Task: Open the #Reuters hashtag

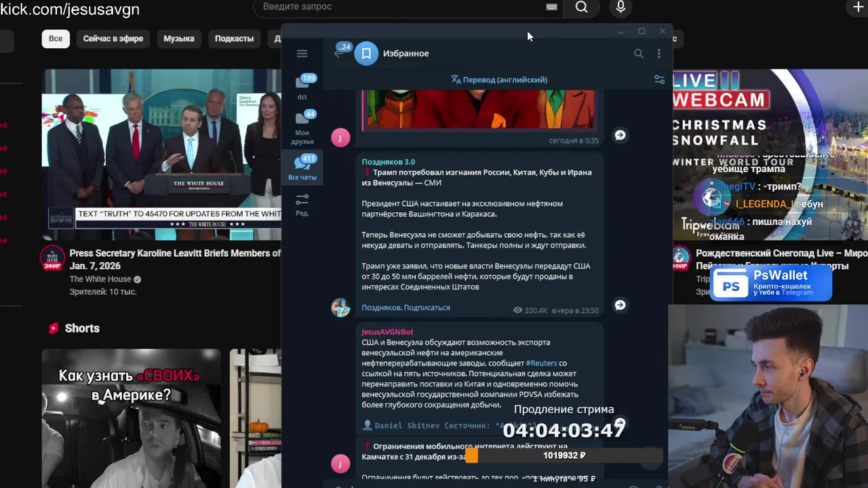Action: click(541, 363)
